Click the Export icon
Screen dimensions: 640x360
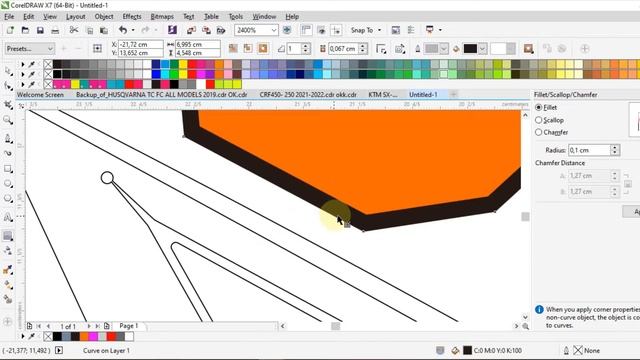[x=206, y=30]
